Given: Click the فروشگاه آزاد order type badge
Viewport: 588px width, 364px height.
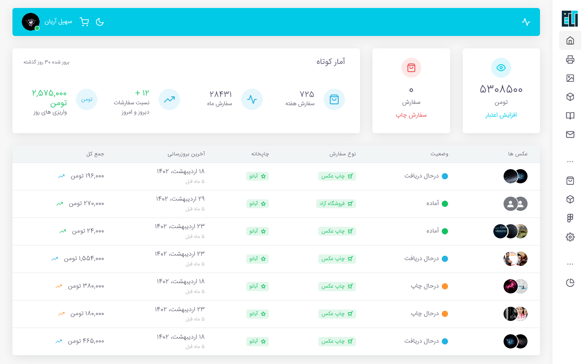Looking at the screenshot, I should [x=336, y=204].
